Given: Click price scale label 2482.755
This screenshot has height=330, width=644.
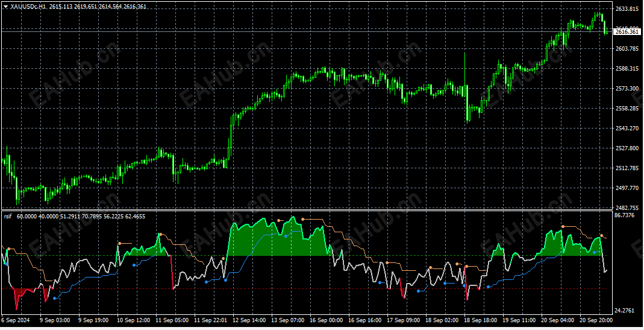Looking at the screenshot, I should (x=627, y=208).
